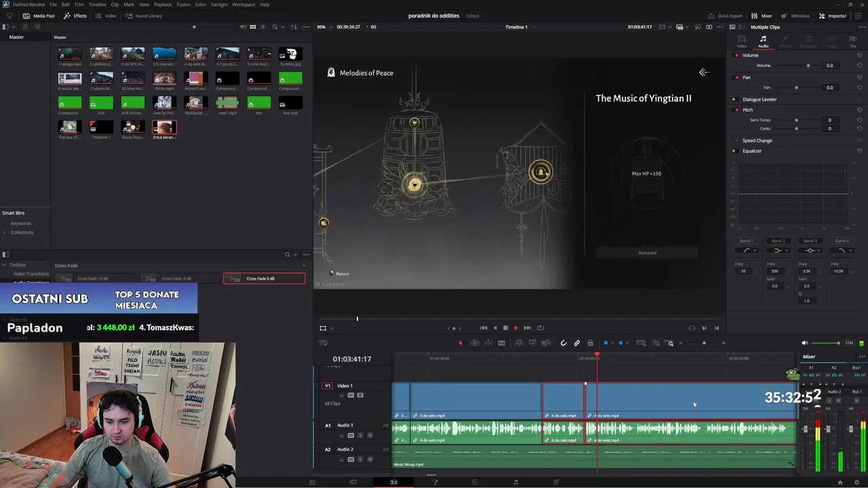Toggle the Mixer panel button
This screenshot has height=488, width=868.
(762, 16)
